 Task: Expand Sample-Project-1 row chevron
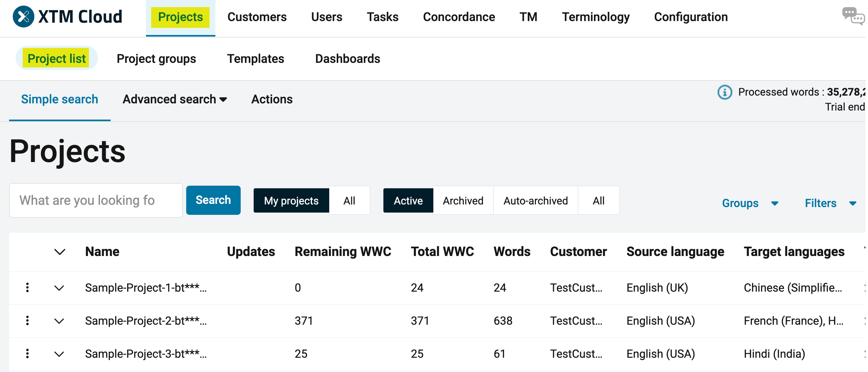point(59,288)
